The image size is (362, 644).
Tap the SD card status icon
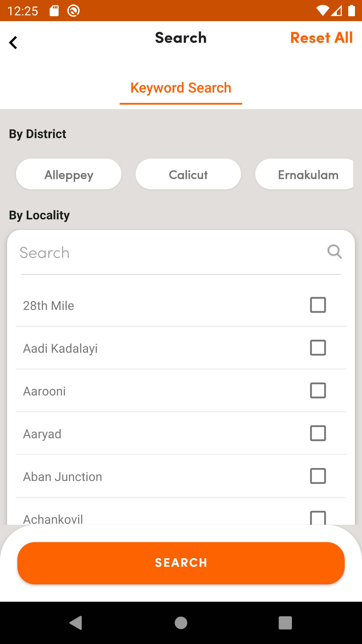tap(54, 11)
